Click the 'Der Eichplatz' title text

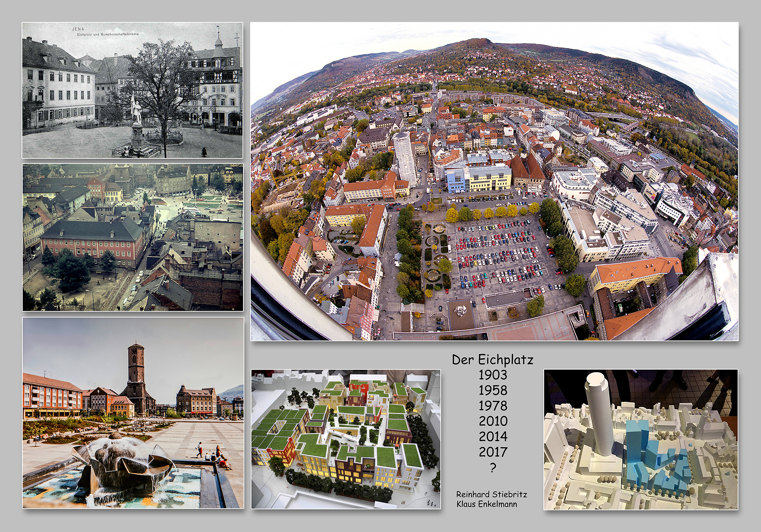(x=492, y=359)
